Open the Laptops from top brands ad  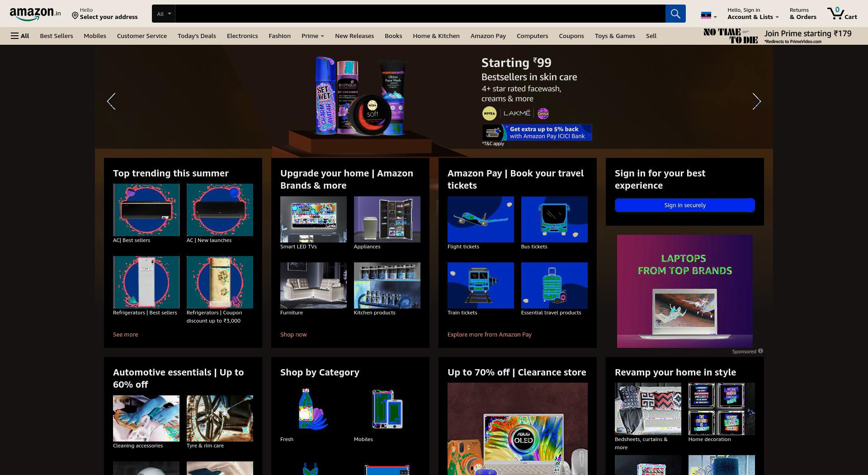tap(685, 291)
